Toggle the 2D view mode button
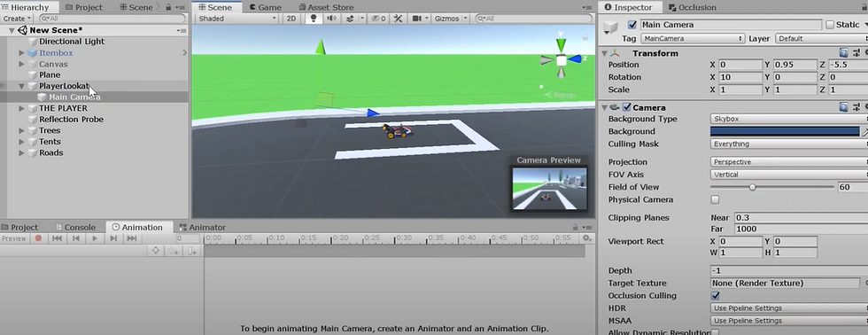This screenshot has height=335, width=868. pos(291,19)
